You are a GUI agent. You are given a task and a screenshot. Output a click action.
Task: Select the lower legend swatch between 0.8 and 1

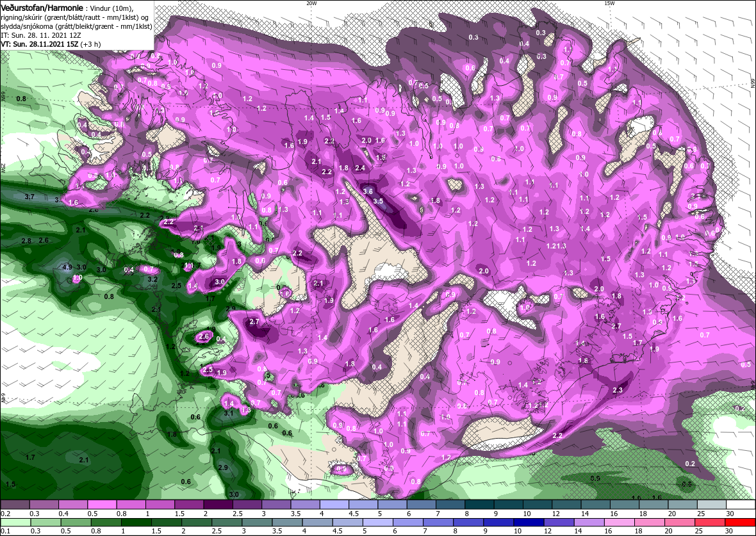(106, 523)
